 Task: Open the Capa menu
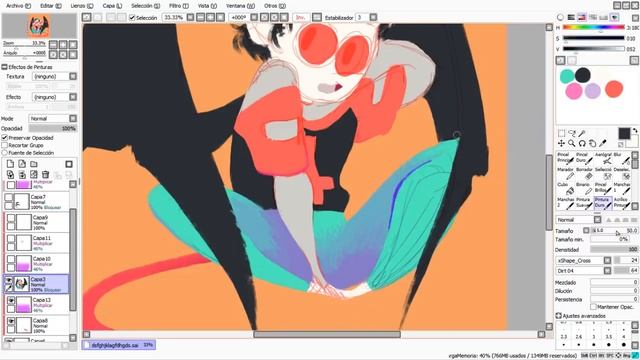pos(112,6)
